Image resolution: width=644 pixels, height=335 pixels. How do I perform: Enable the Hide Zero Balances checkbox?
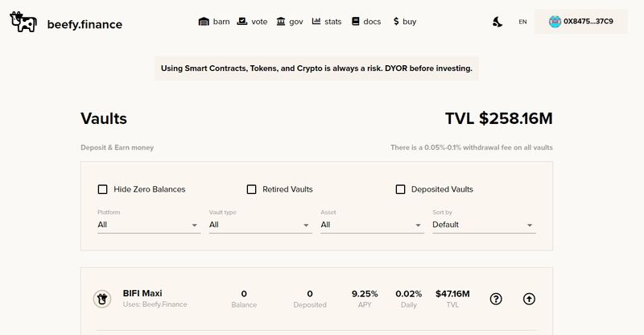tap(102, 189)
